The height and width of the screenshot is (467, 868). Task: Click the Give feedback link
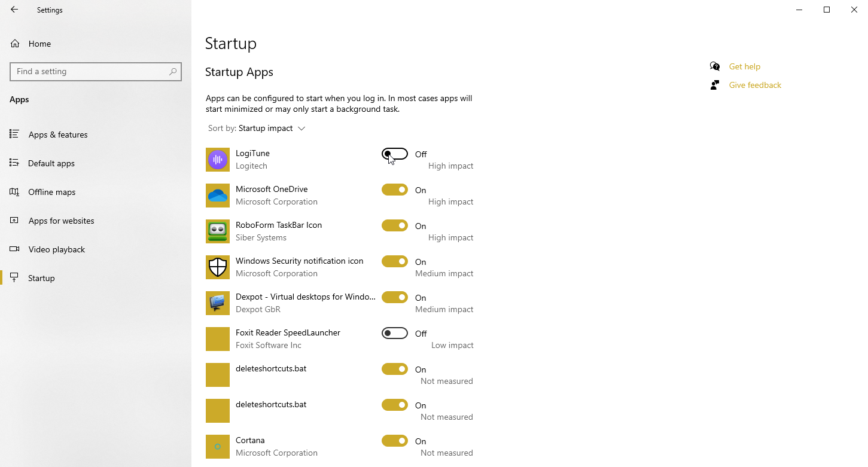(x=754, y=85)
